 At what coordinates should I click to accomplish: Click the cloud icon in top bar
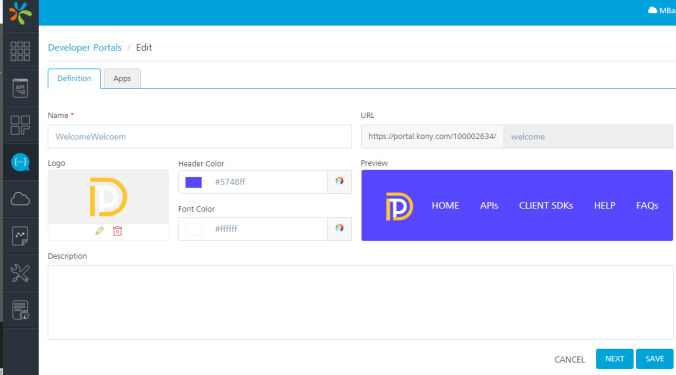point(652,10)
